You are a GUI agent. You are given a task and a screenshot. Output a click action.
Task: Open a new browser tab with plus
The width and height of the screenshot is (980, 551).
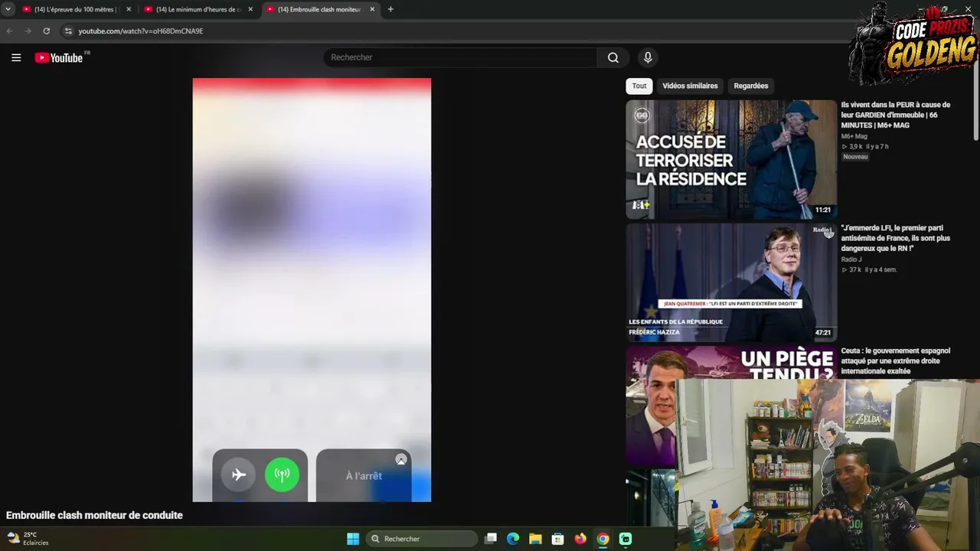(x=390, y=9)
